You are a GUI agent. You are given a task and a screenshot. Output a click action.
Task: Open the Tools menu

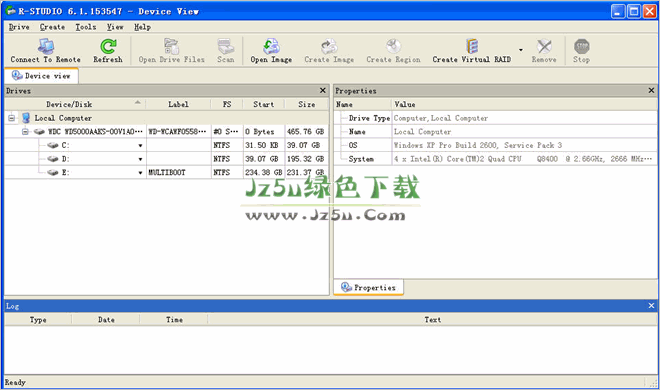(86, 27)
